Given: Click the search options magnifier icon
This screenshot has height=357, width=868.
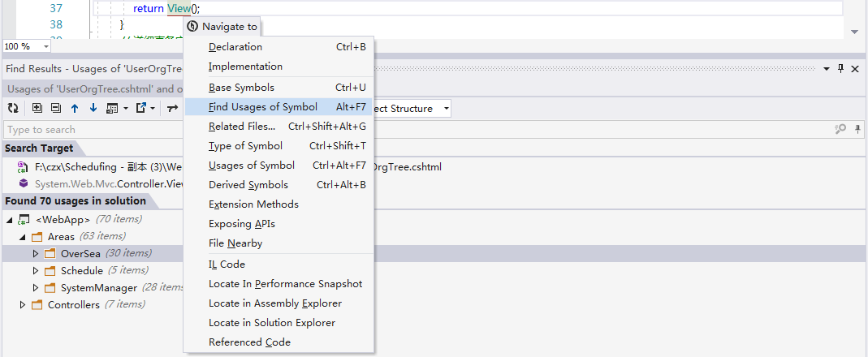Looking at the screenshot, I should [x=840, y=129].
